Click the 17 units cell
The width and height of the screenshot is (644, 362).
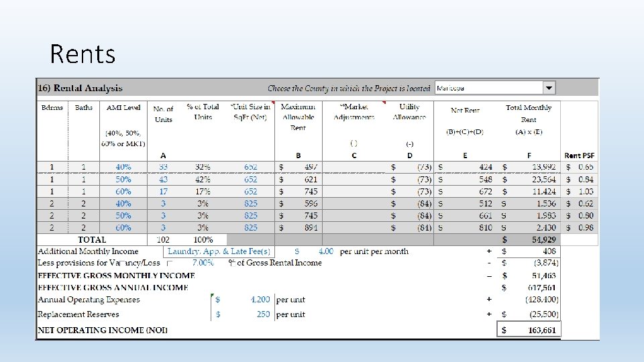click(x=164, y=192)
